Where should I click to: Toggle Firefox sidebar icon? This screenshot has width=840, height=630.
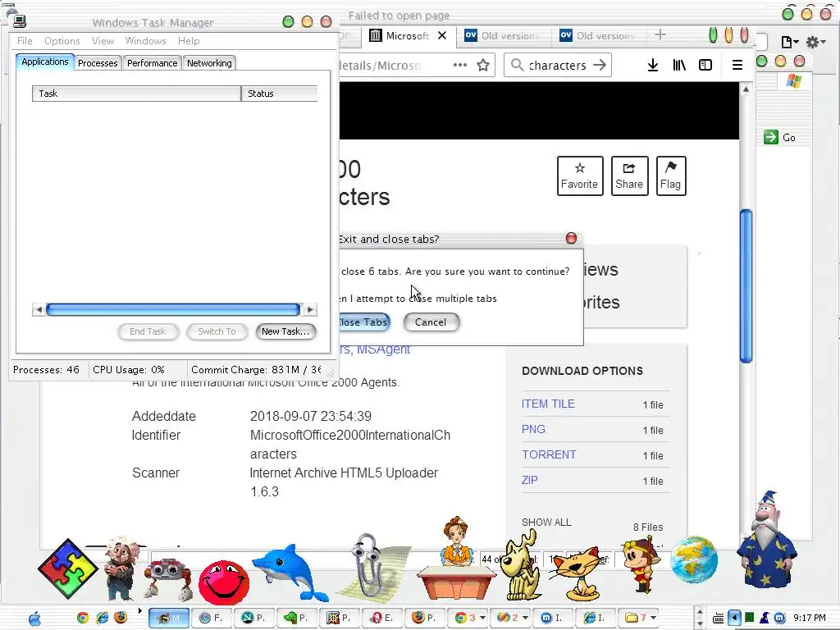pyautogui.click(x=705, y=66)
